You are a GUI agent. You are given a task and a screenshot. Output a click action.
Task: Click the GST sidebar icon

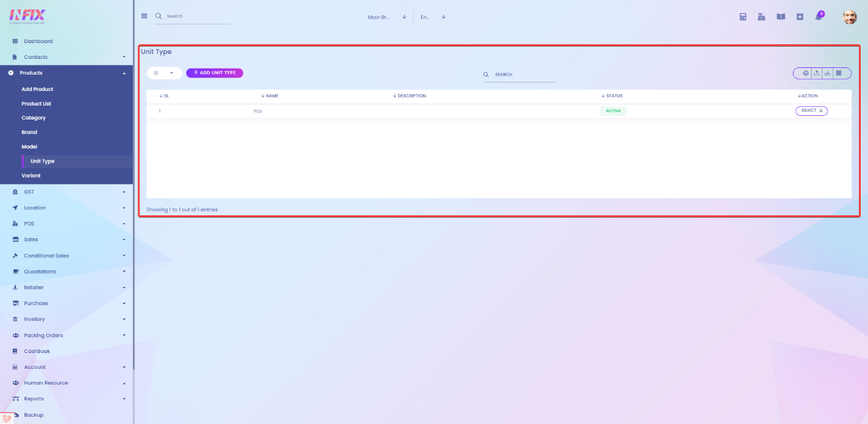(15, 192)
